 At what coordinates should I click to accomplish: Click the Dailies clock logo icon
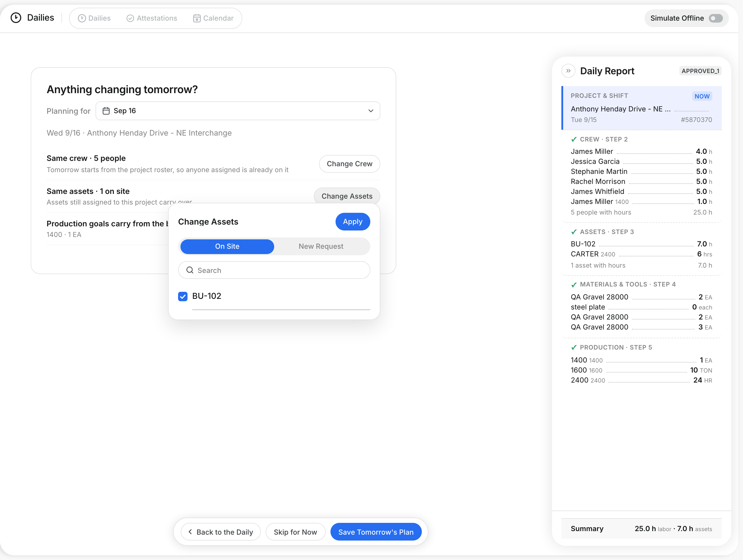coord(16,18)
